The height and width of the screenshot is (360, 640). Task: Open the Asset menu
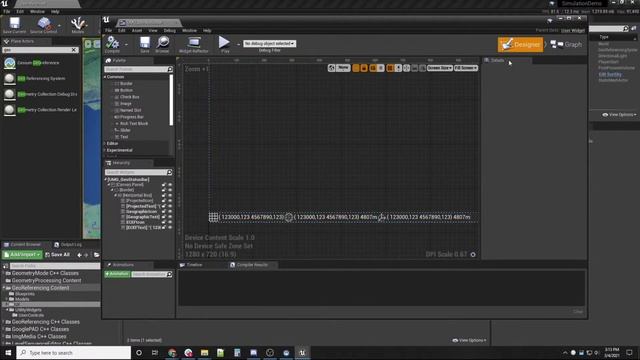(x=137, y=31)
